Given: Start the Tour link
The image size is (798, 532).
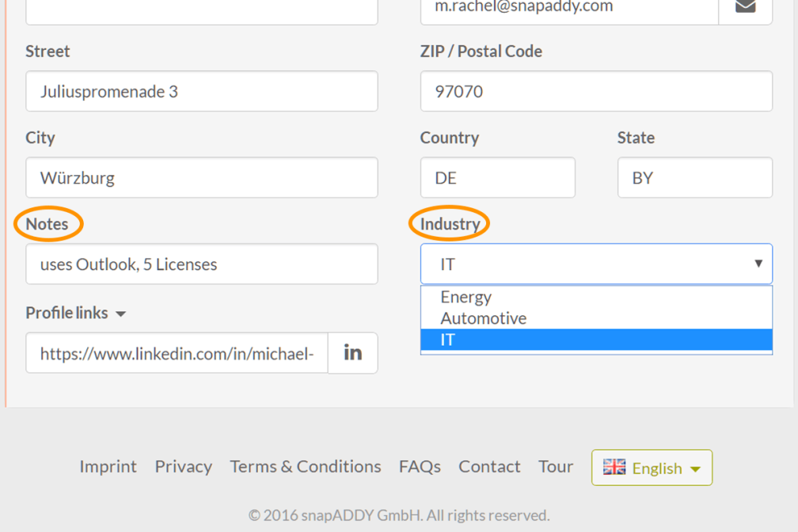Looking at the screenshot, I should pyautogui.click(x=556, y=466).
